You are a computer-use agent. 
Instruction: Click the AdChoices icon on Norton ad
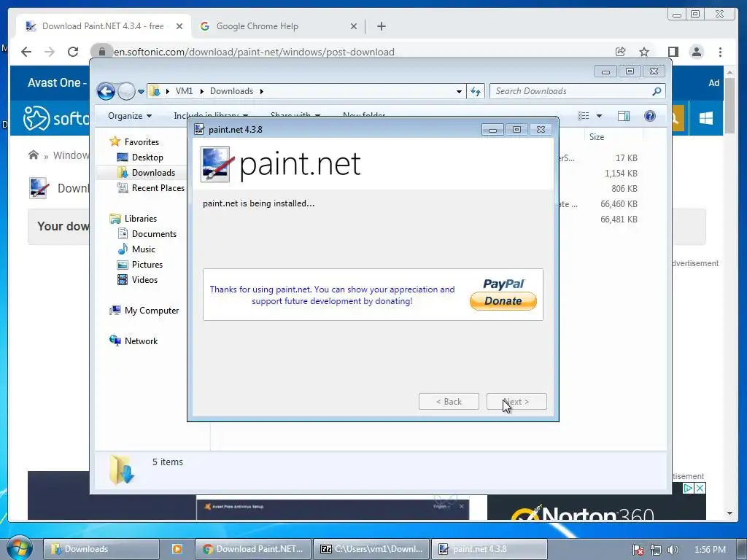[688, 488]
